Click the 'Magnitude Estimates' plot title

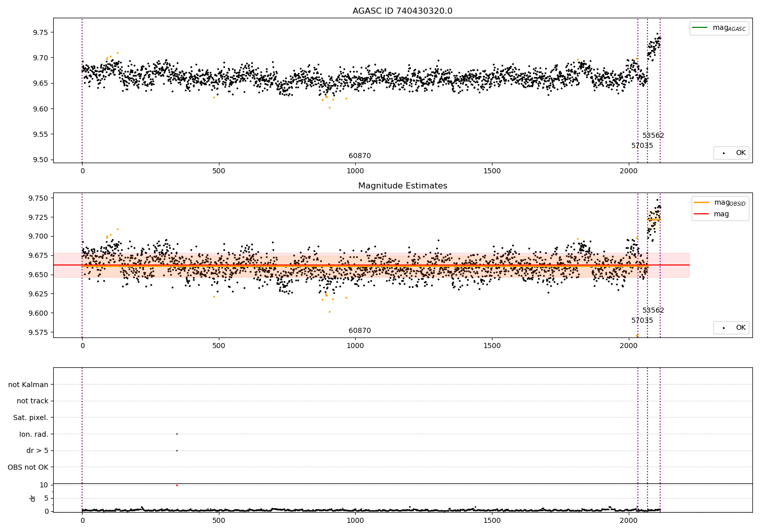(402, 186)
